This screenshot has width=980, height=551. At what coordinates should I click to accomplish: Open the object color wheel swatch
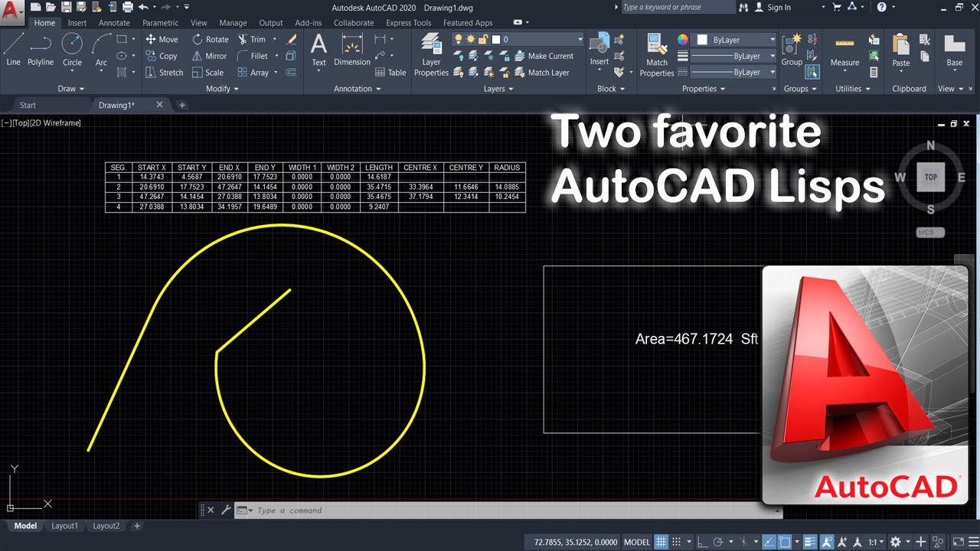click(x=682, y=39)
